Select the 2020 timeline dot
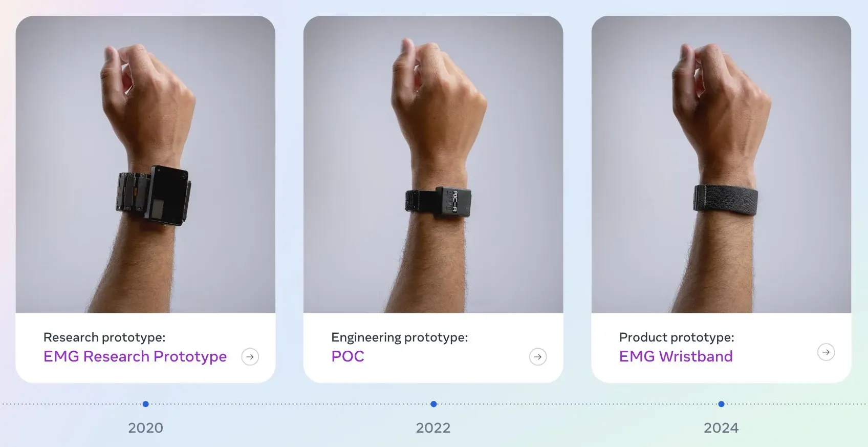 pyautogui.click(x=145, y=404)
